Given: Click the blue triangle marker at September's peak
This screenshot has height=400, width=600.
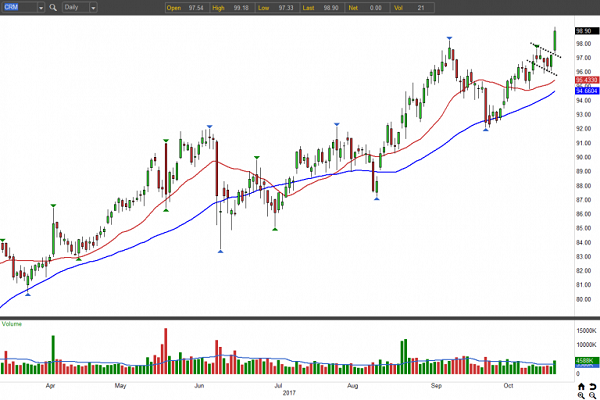Looking at the screenshot, I should [449, 38].
